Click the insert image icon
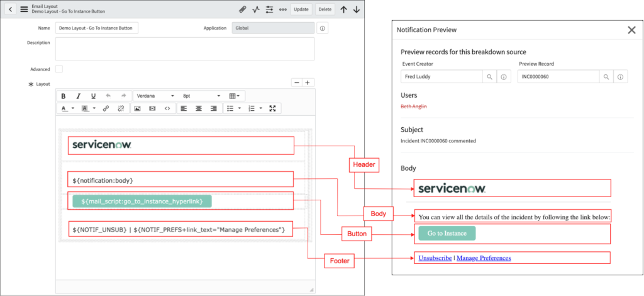The height and width of the screenshot is (296, 644). [x=137, y=108]
